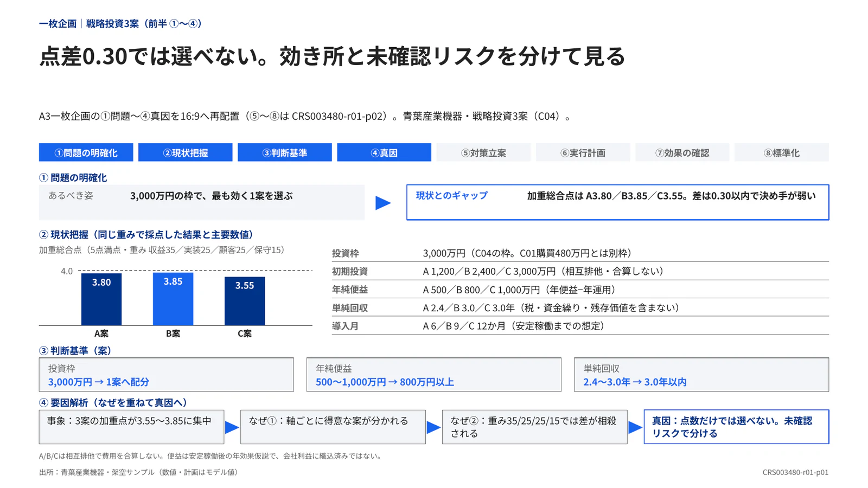
Task: Select the 投資枠 card reading 3,000万円 → 1案へ配分
Action: [x=167, y=375]
